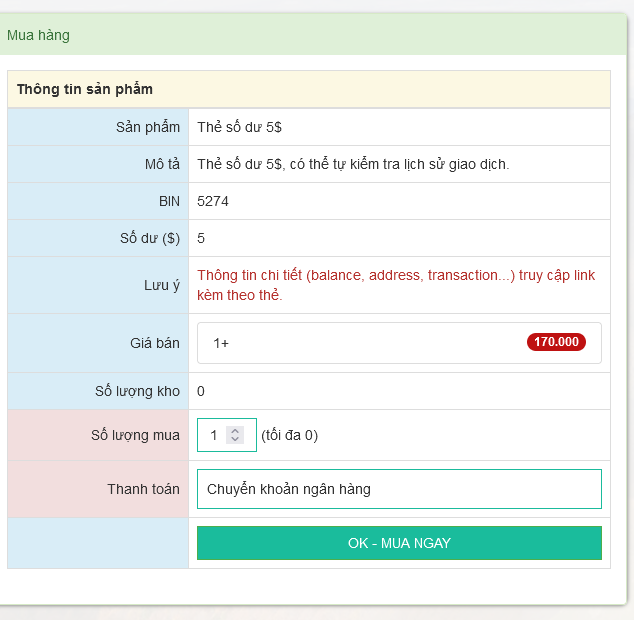Click the red 170.000 price badge
634x620 pixels.
point(556,342)
